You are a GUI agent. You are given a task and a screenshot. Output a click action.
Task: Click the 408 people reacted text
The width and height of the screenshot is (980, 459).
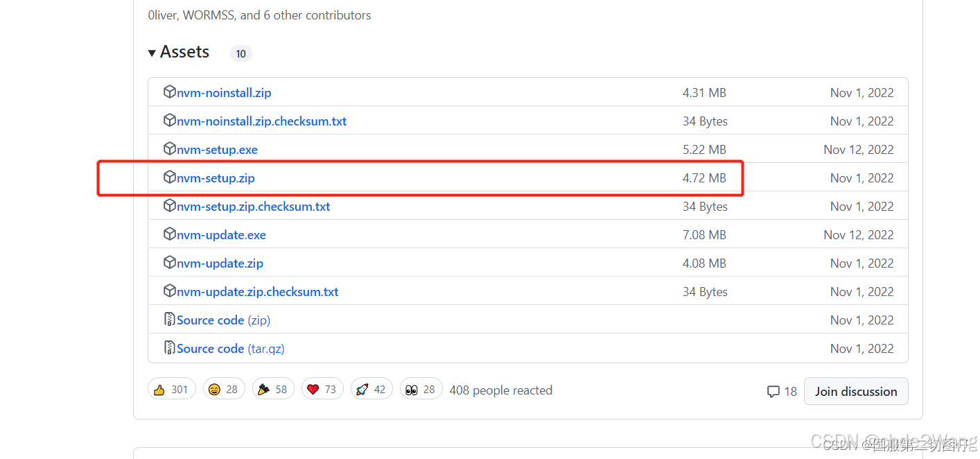point(501,390)
